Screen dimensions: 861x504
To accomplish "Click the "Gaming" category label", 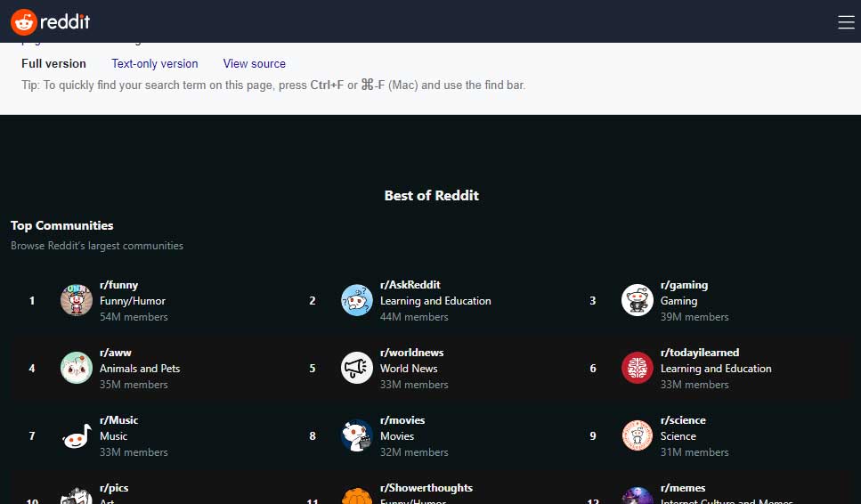I will [678, 301].
